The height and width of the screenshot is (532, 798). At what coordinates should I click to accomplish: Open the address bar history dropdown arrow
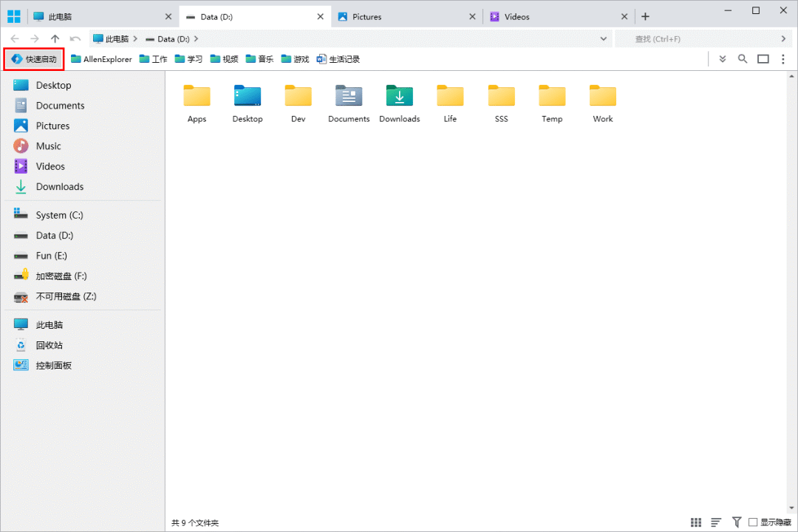click(604, 38)
